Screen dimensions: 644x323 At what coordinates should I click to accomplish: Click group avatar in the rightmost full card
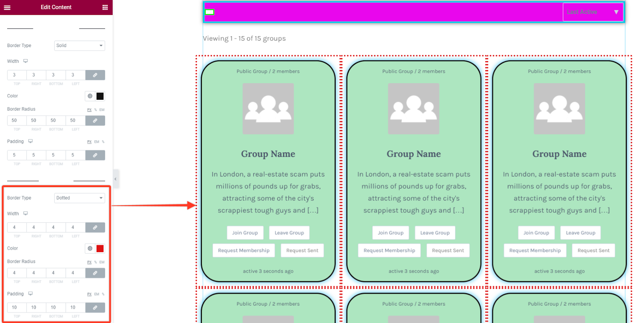pyautogui.click(x=559, y=109)
